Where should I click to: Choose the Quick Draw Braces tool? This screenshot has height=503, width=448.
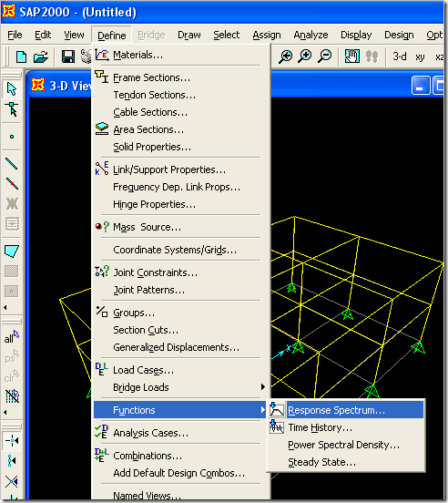click(12, 204)
